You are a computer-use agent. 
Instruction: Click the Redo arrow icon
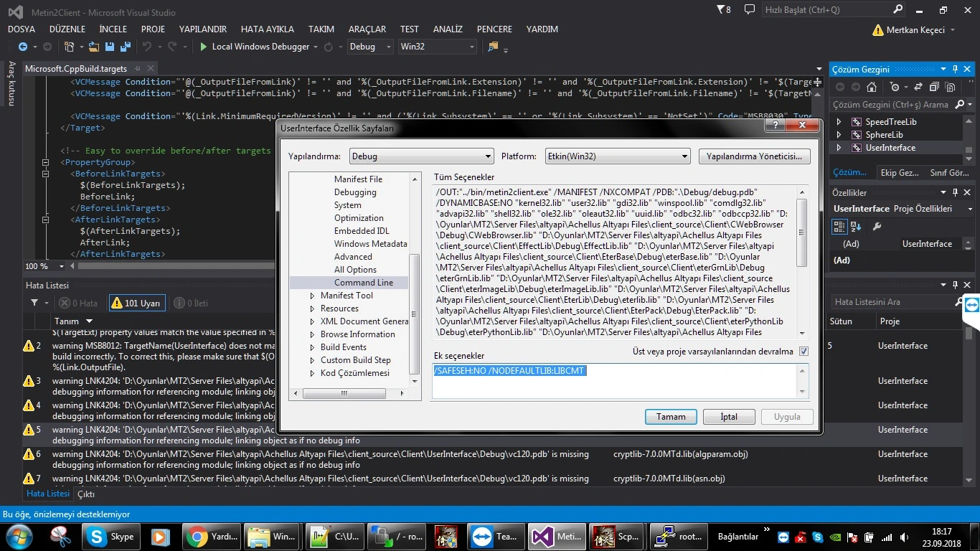172,47
